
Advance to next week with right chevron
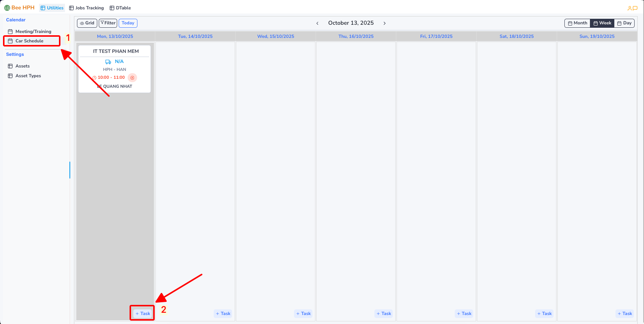click(x=385, y=23)
